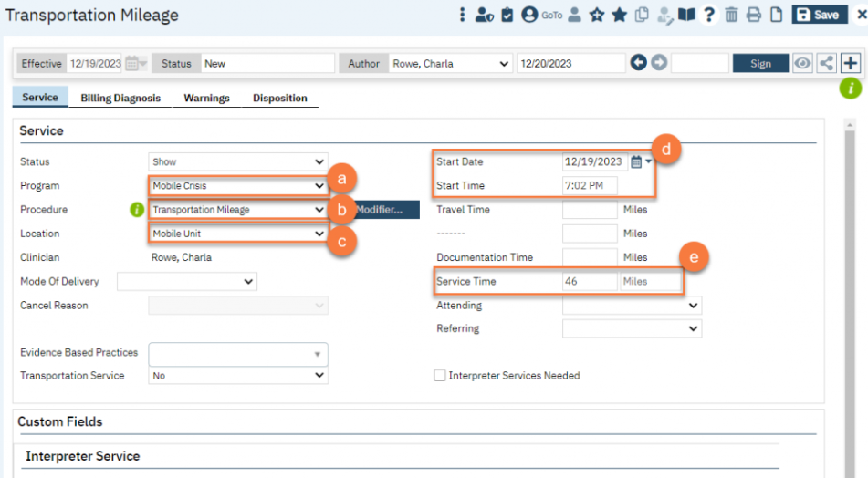Click the help question mark icon
This screenshot has width=868, height=478.
pos(708,15)
